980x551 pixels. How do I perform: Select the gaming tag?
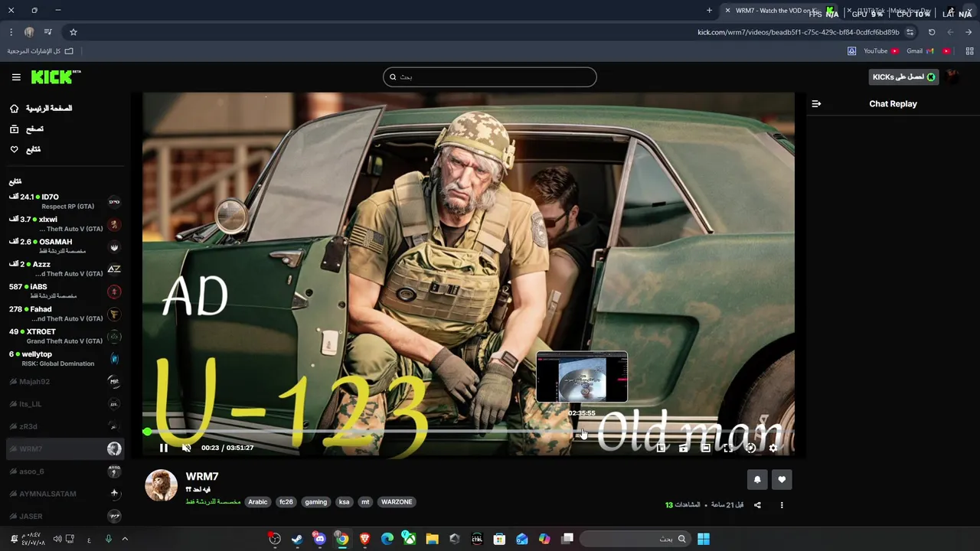click(x=315, y=502)
